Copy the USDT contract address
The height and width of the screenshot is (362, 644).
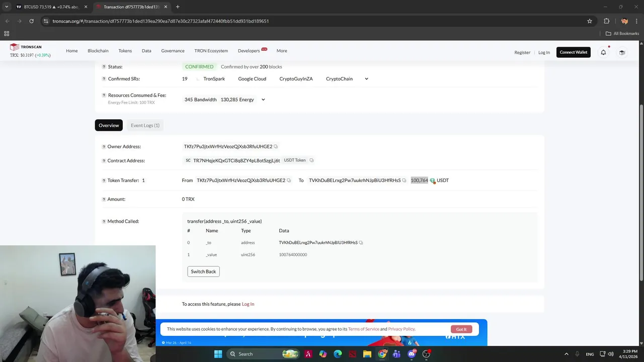(311, 160)
